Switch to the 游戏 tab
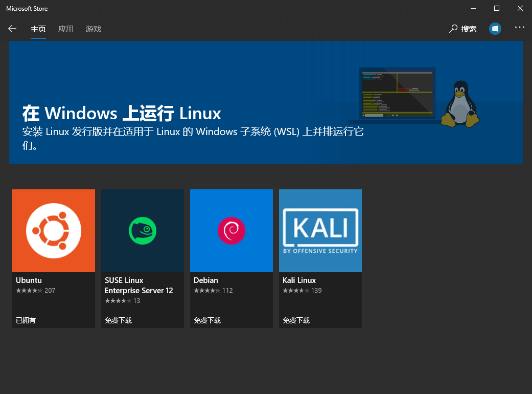532x394 pixels. (94, 29)
